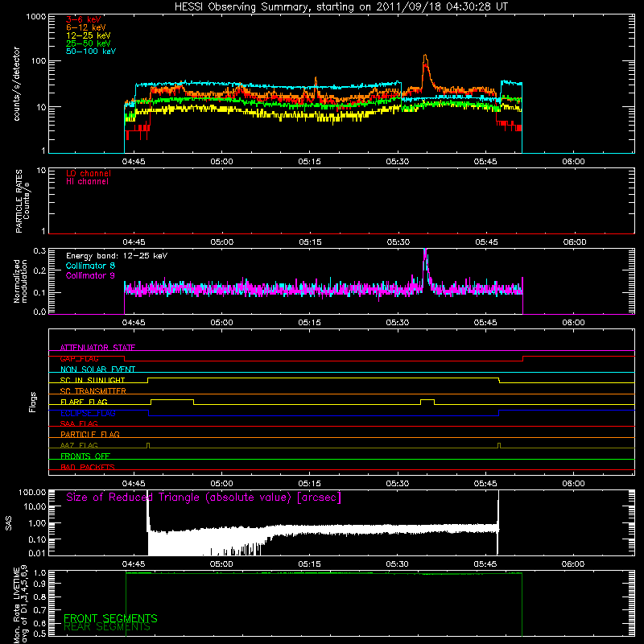Viewport: 644px width, 644px height.
Task: Select the Collimator 8 legend label
Action: (x=90, y=266)
